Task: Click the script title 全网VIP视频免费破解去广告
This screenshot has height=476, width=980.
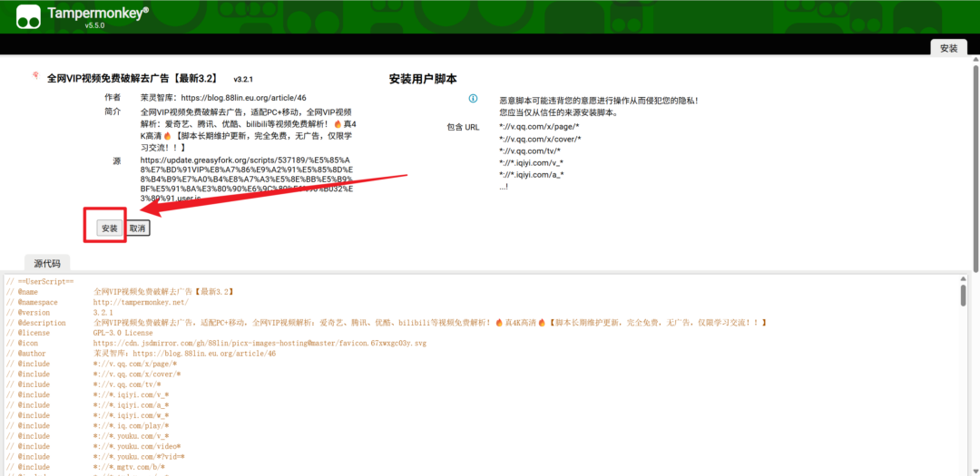Action: (x=132, y=78)
